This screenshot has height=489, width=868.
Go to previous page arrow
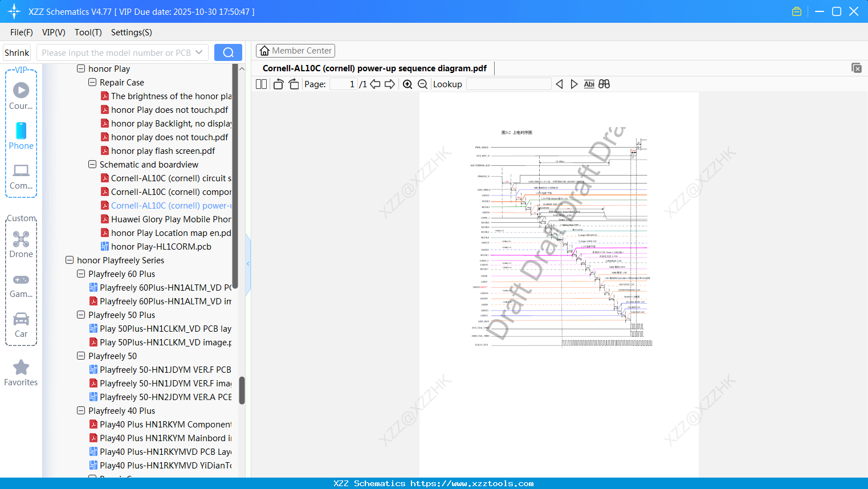pos(375,84)
